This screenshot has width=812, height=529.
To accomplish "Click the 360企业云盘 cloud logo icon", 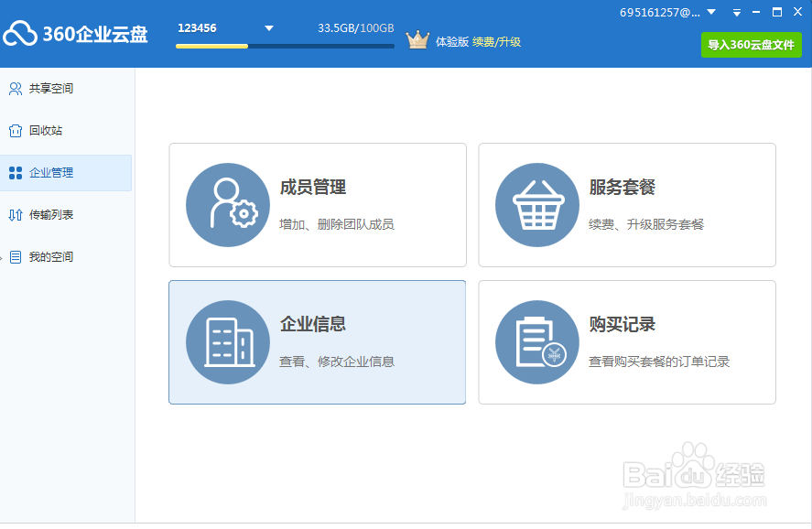I will click(x=19, y=34).
